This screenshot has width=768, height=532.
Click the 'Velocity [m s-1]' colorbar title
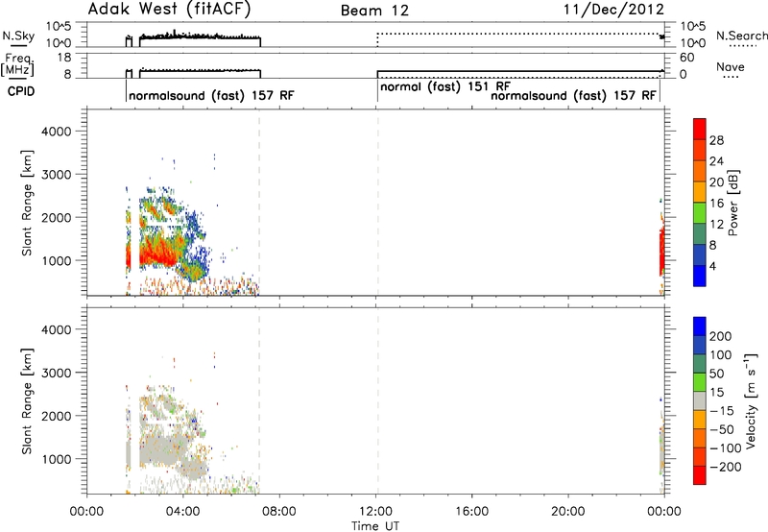[751, 400]
